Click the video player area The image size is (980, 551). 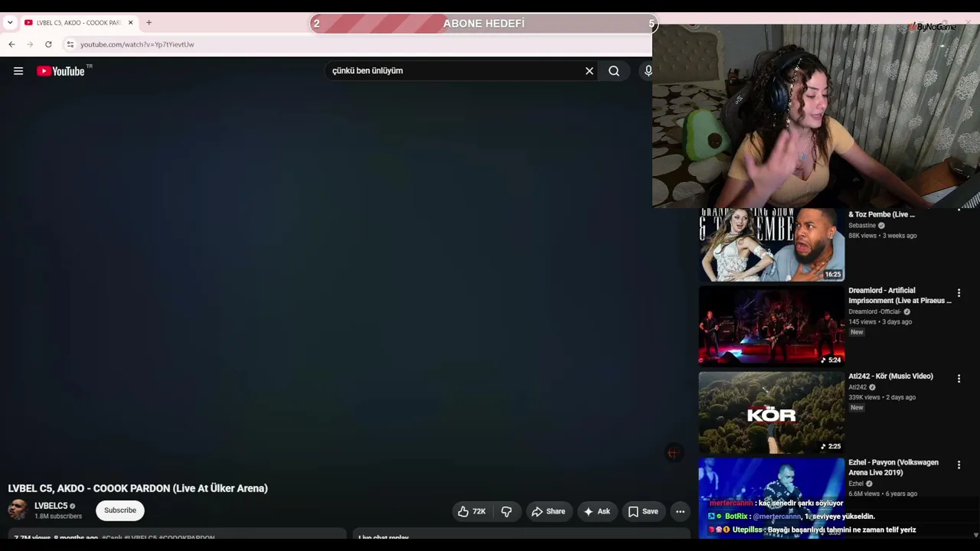[x=345, y=279]
